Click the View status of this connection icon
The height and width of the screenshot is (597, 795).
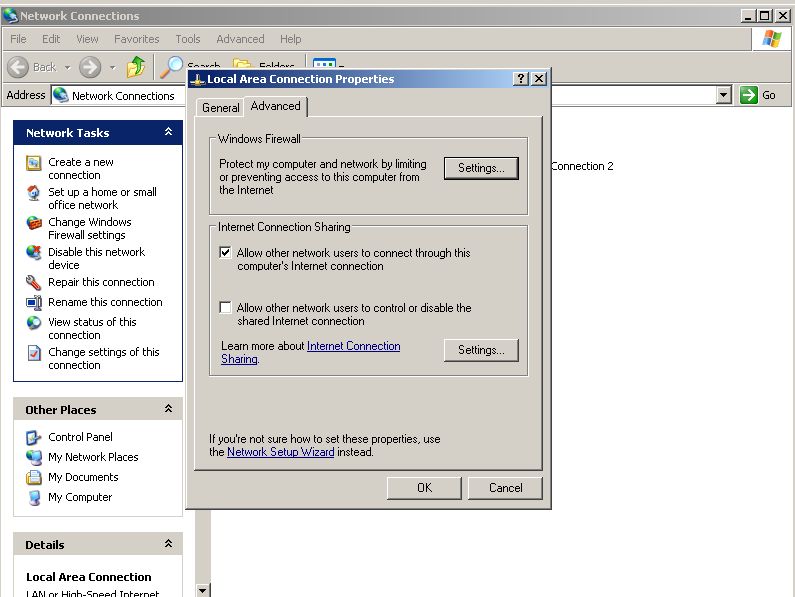33,323
